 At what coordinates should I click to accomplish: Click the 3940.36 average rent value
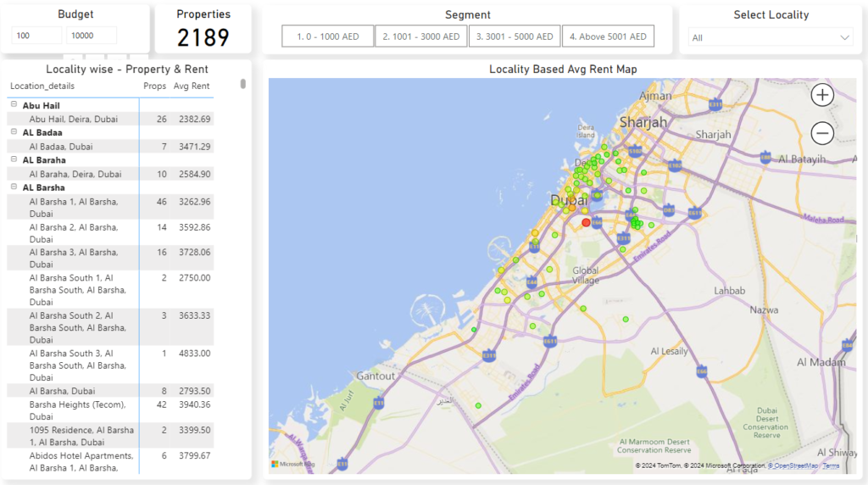pos(194,404)
